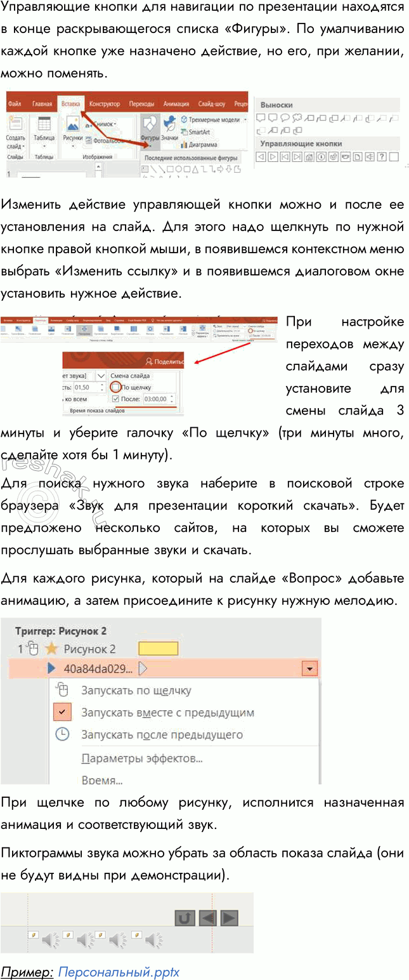Toggle the После checkbox

(x=115, y=399)
